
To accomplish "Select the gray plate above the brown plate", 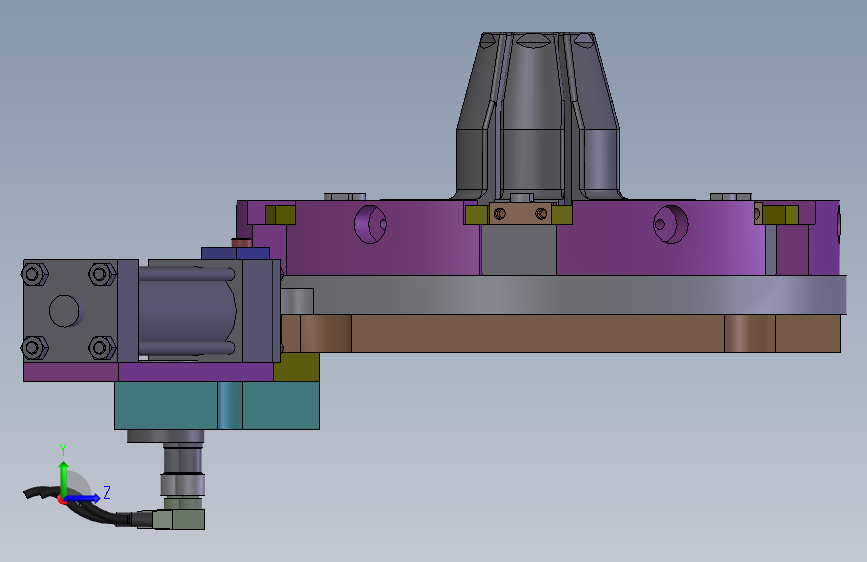I will [x=564, y=295].
